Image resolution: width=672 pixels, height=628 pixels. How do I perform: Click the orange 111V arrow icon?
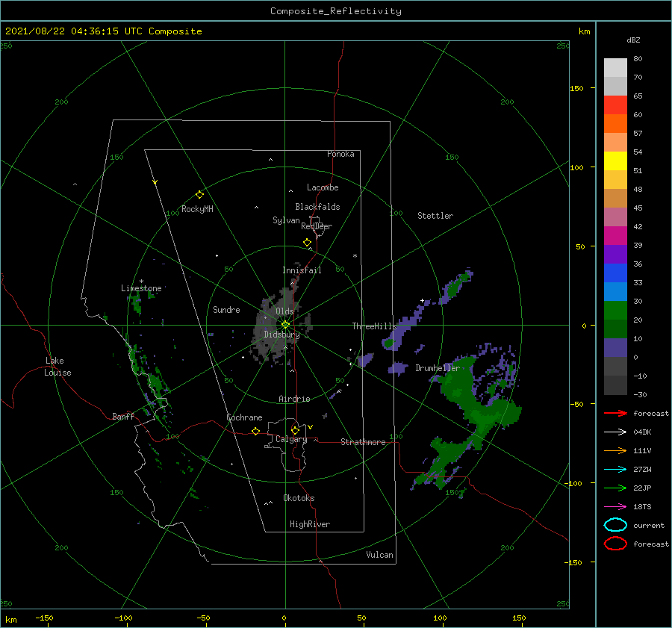tap(615, 450)
